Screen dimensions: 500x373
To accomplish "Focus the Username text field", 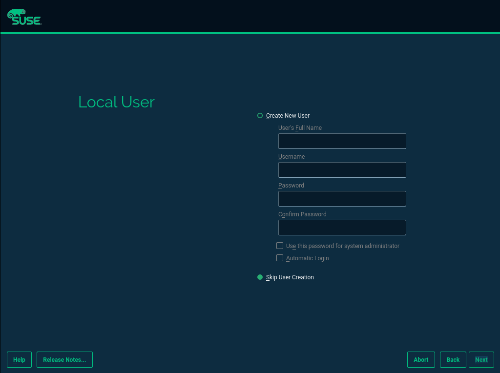I will (x=342, y=170).
